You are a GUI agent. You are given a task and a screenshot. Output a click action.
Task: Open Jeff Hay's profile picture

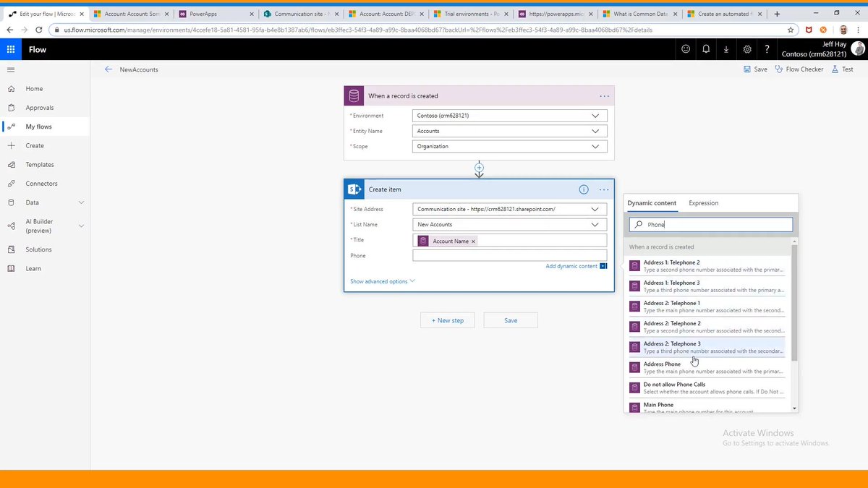[x=857, y=48]
